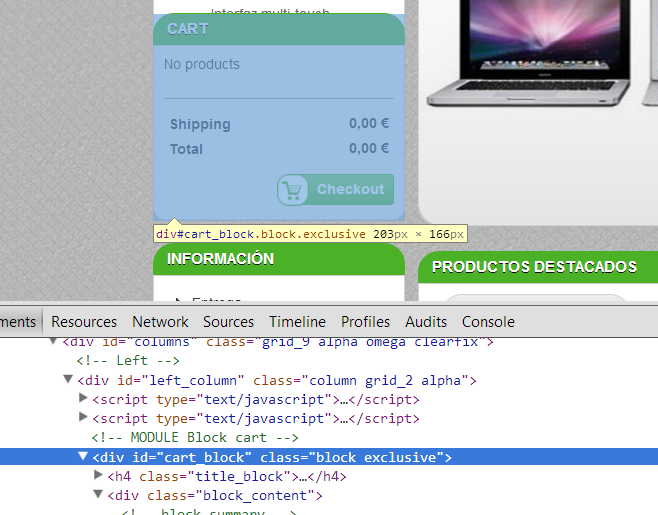Screen dimensions: 658x515
Task: Expand the first text/javascript script node
Action: pos(83,398)
